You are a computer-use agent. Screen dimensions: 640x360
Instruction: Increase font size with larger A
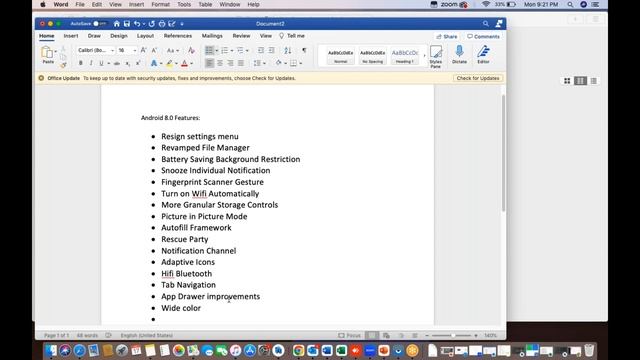pyautogui.click(x=143, y=50)
